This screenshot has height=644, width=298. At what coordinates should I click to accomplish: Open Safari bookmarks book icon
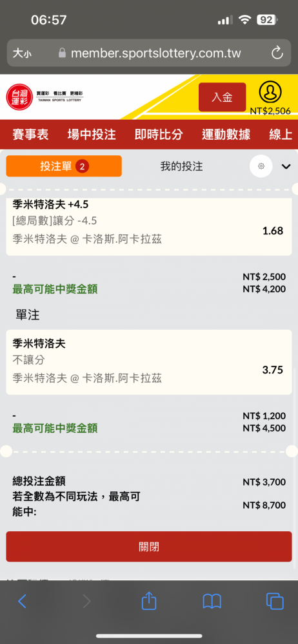click(212, 601)
